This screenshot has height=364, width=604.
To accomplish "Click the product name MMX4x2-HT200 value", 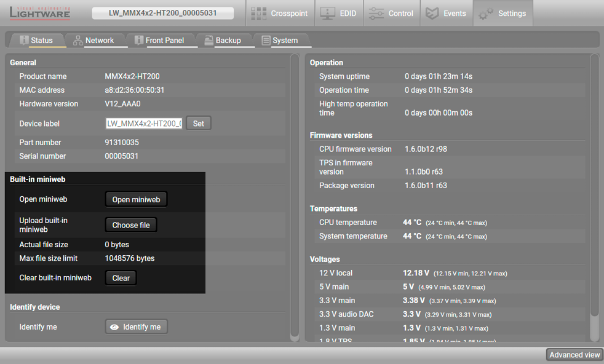I will click(x=132, y=76).
